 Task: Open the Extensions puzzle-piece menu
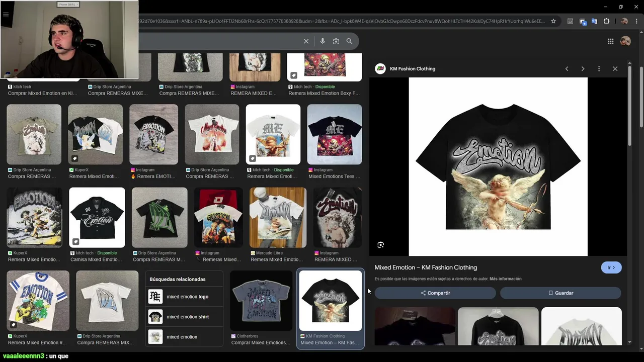(606, 21)
